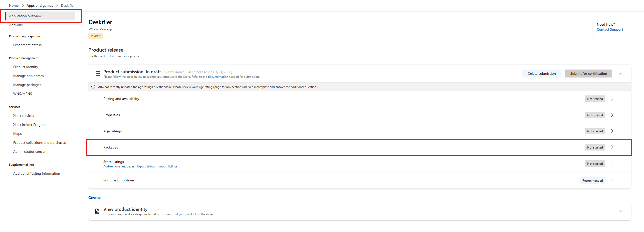Go to Product Identity page
This screenshot has height=232, width=644.
click(x=25, y=67)
